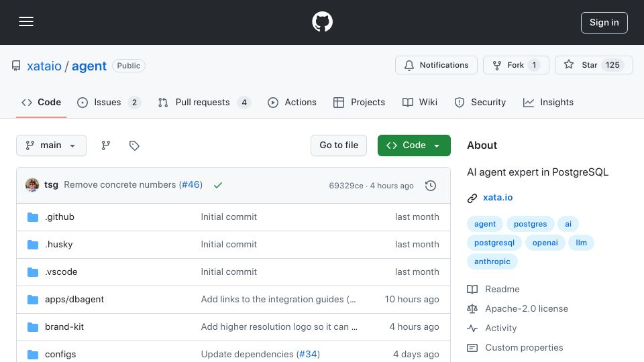Select the postgres topic tag
644x362 pixels.
click(x=530, y=224)
